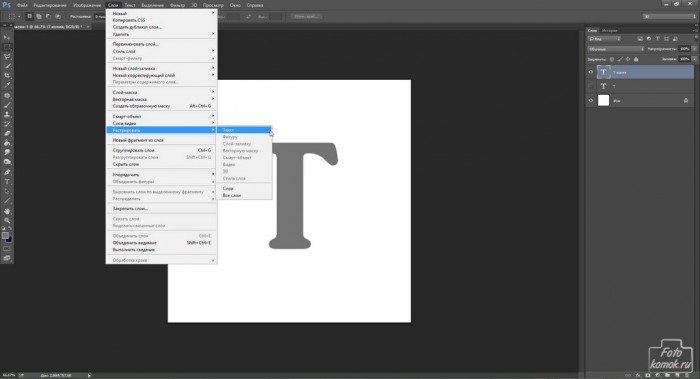Choose 'Объединить видимые' menu entry
The image size is (700, 379).
click(x=162, y=242)
